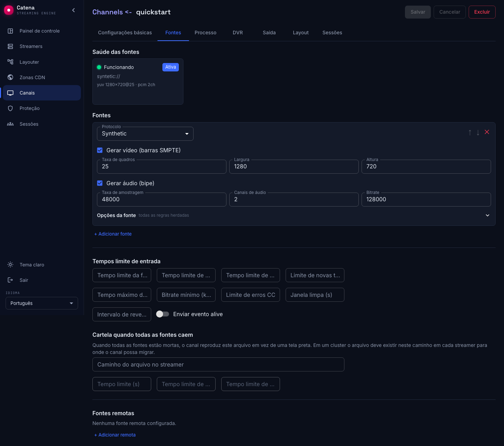This screenshot has height=446, width=504.
Task: Enable the Enviar evento alive switch
Action: coord(162,314)
